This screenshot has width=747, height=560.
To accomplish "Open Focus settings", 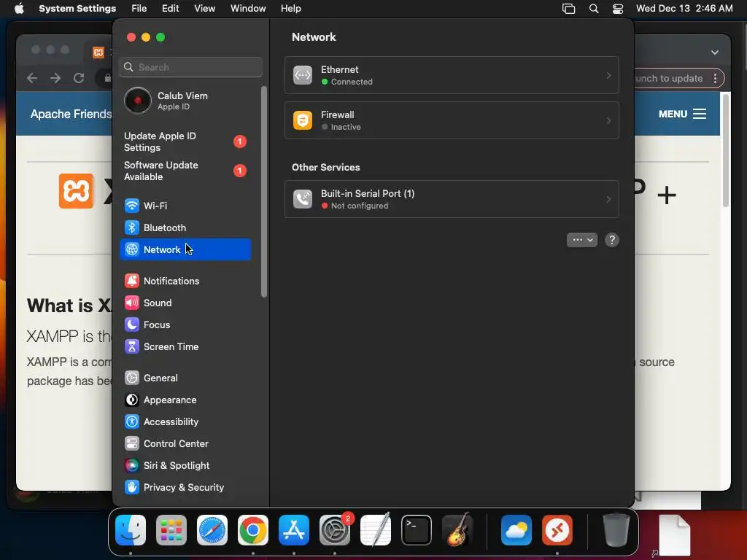I will (185, 324).
